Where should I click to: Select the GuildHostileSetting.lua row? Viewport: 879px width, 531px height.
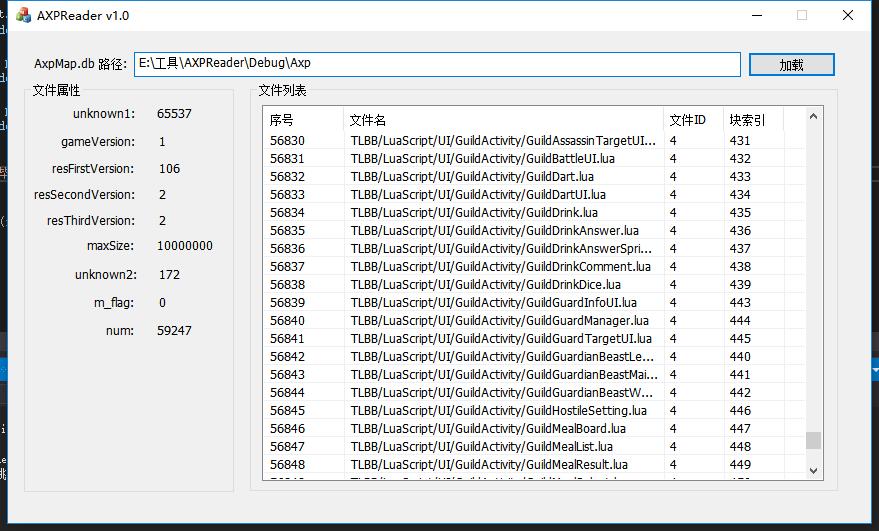click(498, 411)
